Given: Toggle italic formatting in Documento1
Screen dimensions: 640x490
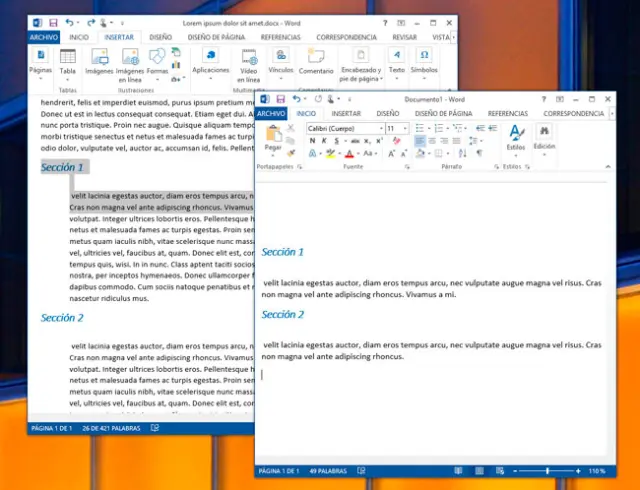Looking at the screenshot, I should [x=323, y=141].
